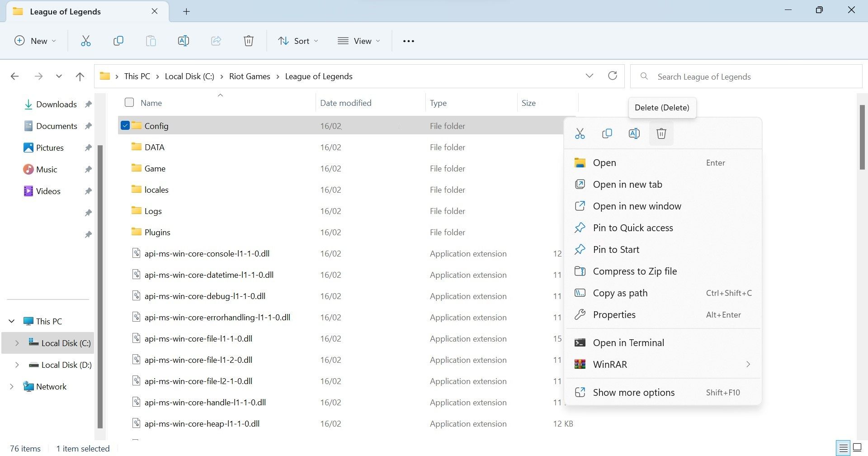Open the Sort dropdown

[298, 41]
